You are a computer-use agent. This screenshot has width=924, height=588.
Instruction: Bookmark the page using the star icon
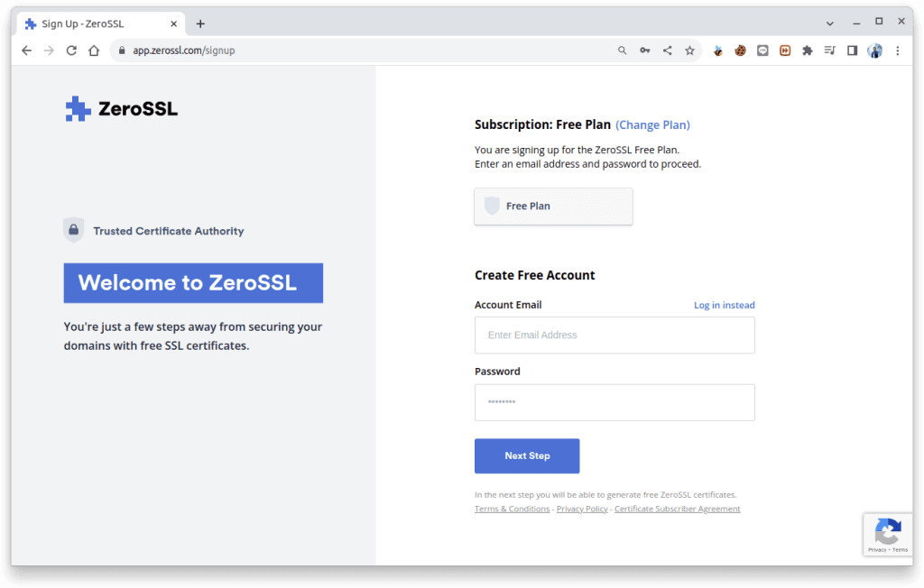tap(689, 51)
